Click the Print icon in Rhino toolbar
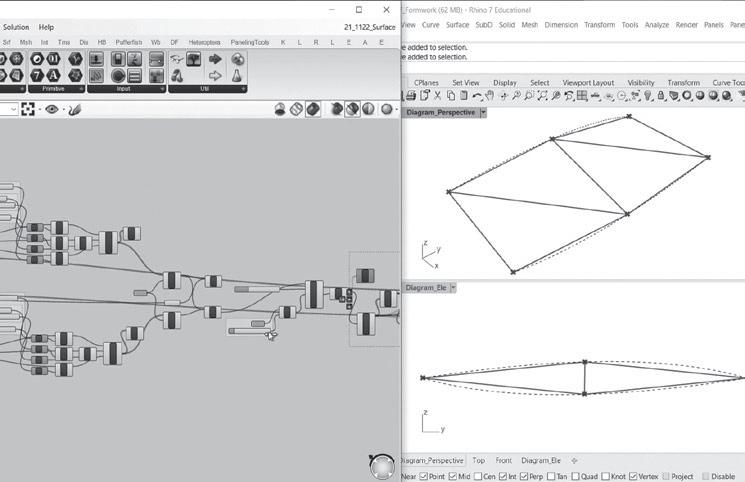This screenshot has height=482, width=745. pyautogui.click(x=411, y=96)
